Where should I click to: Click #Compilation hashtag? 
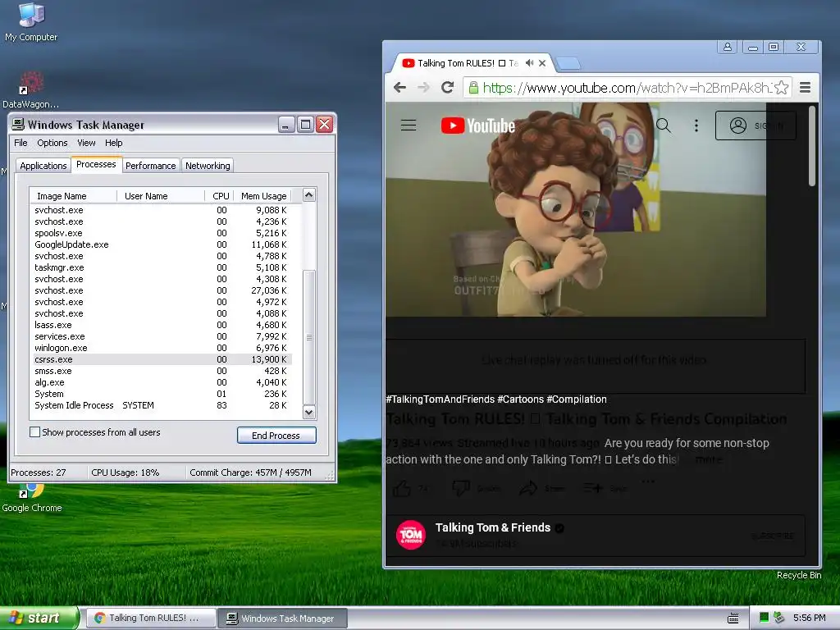[x=577, y=399]
